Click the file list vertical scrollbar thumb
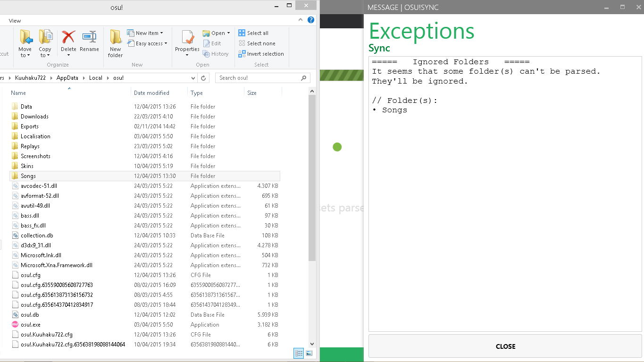The image size is (644, 362). 312,178
